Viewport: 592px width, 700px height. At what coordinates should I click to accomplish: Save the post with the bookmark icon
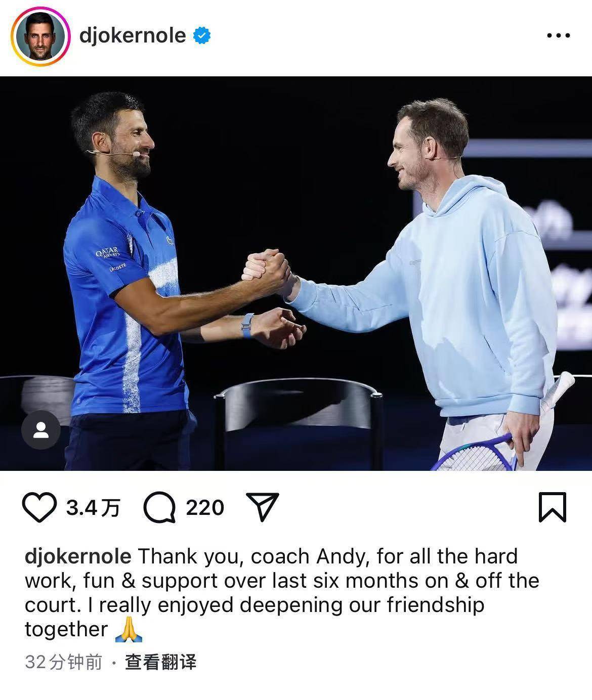click(552, 507)
